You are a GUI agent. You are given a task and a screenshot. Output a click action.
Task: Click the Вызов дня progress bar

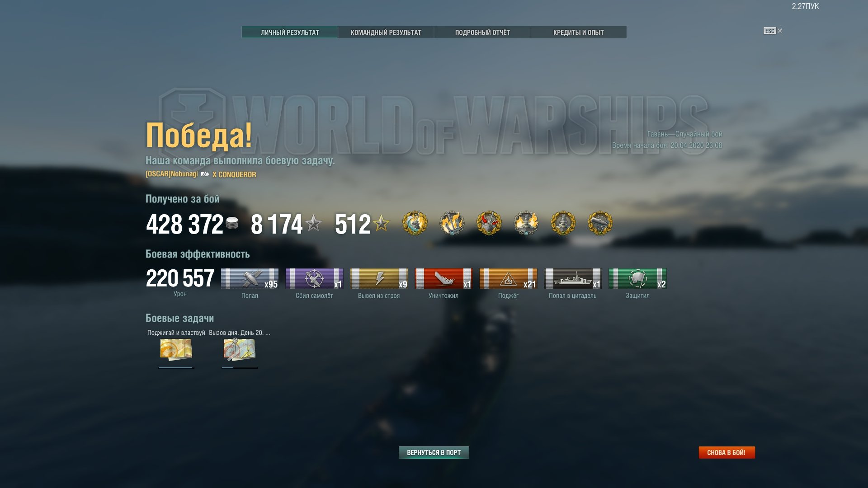coord(240,368)
